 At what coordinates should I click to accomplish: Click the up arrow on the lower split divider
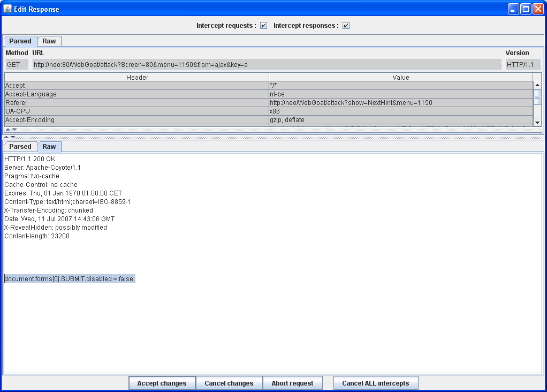[7, 137]
